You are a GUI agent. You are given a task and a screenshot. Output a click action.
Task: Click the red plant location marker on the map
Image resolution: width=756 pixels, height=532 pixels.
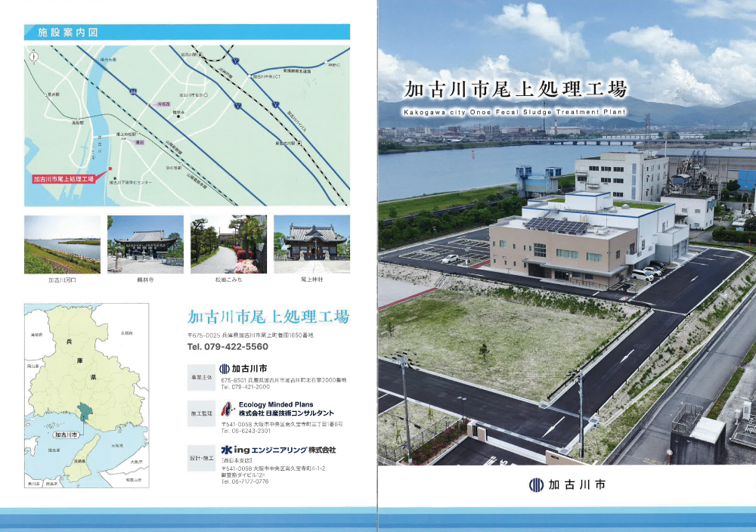tap(110, 169)
